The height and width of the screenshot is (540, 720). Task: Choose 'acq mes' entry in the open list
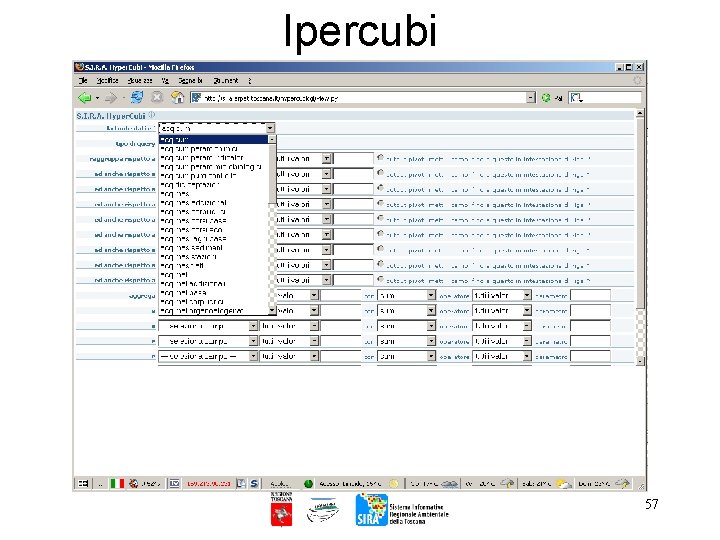(214, 194)
